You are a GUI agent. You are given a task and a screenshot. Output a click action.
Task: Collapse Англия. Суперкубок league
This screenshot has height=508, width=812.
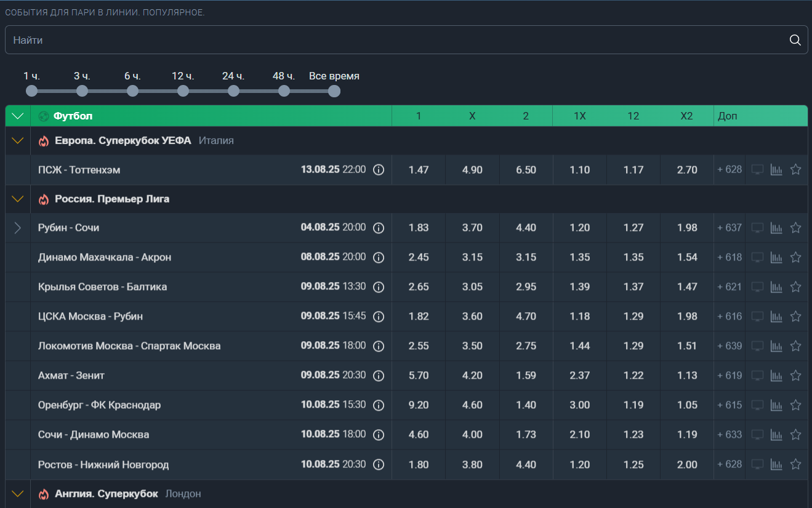[x=17, y=494]
